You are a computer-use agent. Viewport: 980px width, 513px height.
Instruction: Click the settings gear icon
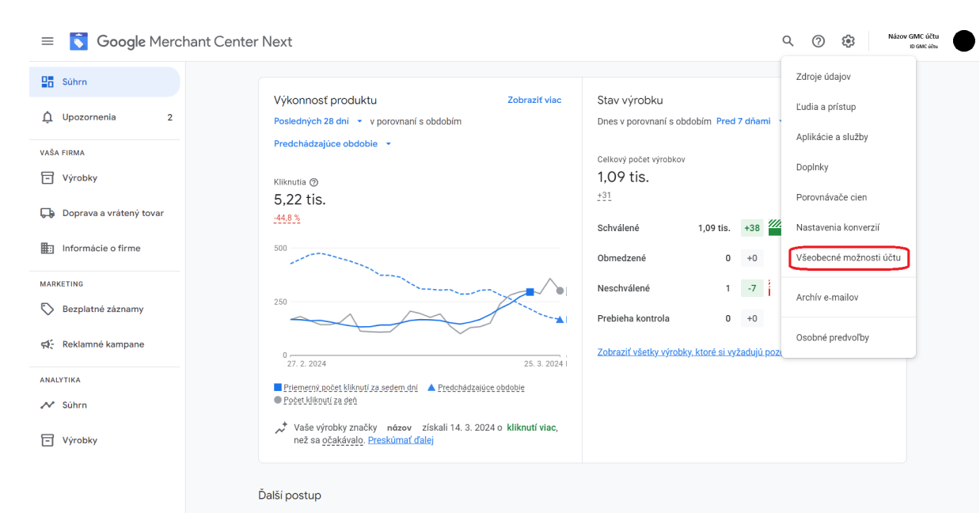coord(848,41)
